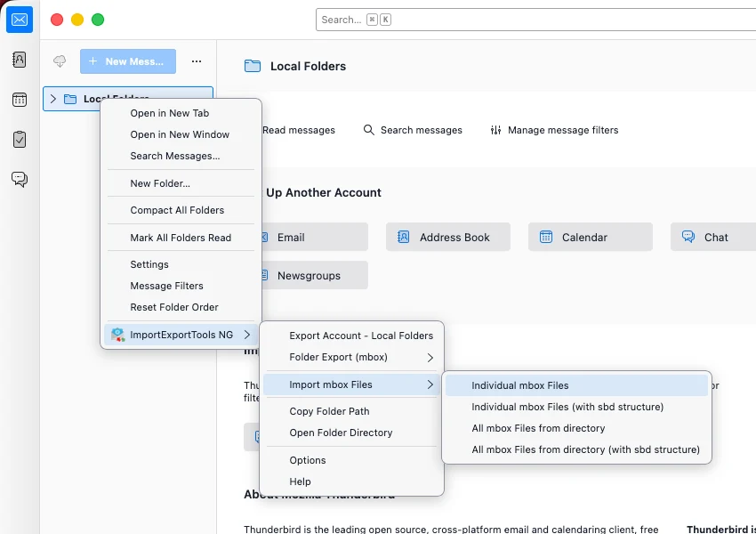756x534 pixels.
Task: Open the Mail space icon
Action: pyautogui.click(x=20, y=20)
